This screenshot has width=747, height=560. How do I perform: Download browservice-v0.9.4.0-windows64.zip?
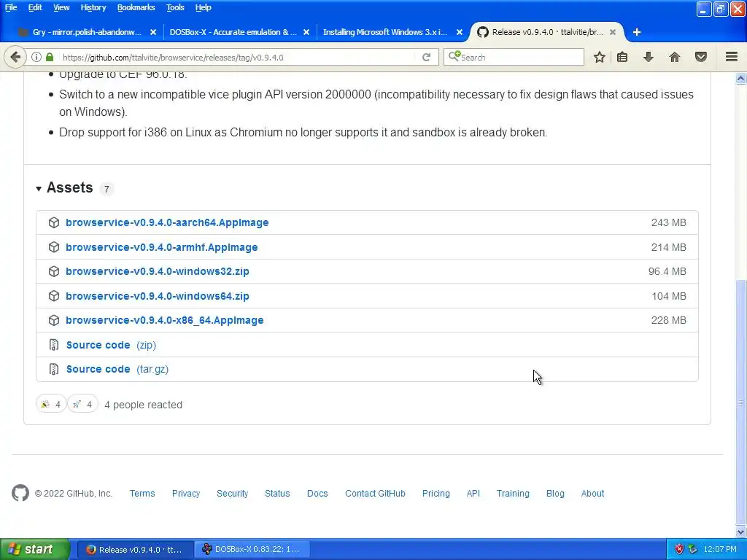(x=158, y=296)
